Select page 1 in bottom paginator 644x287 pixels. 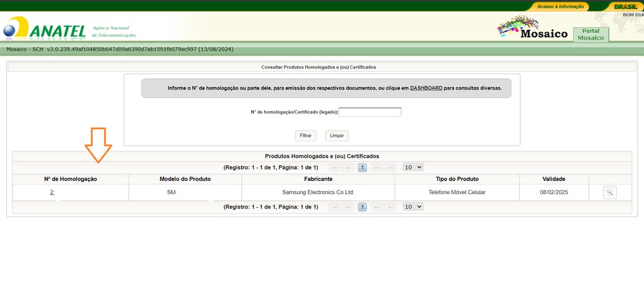pos(362,207)
